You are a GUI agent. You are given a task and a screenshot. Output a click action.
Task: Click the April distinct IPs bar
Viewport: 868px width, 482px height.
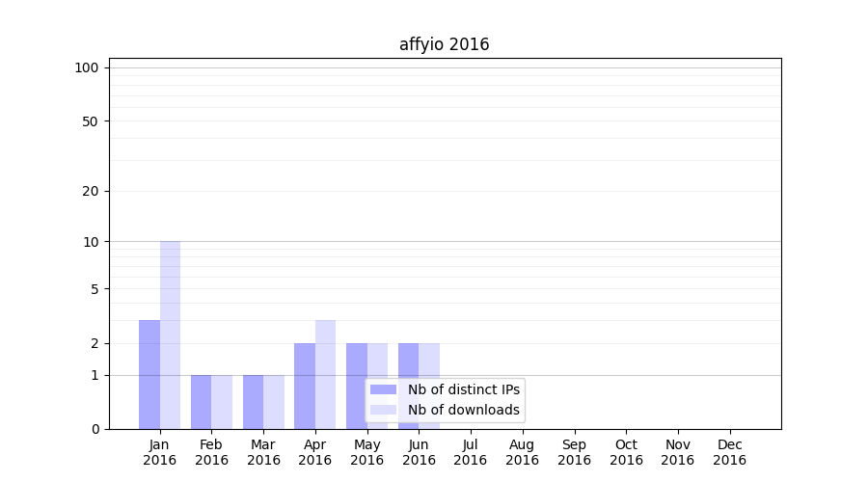[305, 386]
